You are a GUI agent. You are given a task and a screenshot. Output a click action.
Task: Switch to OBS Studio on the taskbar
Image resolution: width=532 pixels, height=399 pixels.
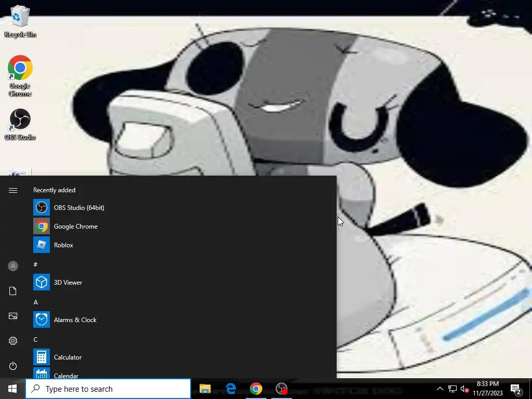[x=282, y=389]
